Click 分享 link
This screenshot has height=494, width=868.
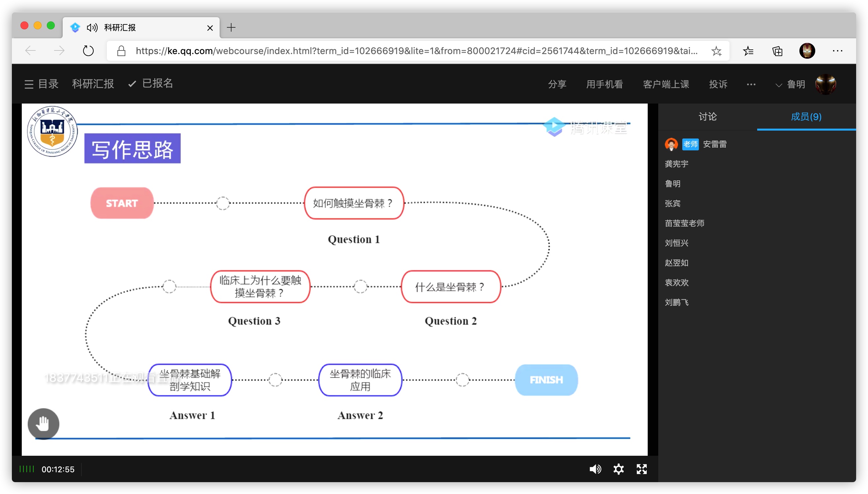(557, 84)
